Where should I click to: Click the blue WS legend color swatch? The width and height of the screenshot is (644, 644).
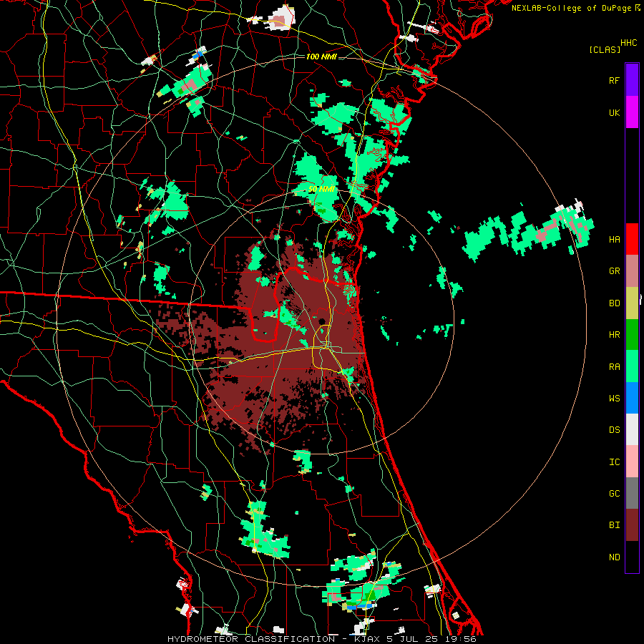(x=632, y=398)
